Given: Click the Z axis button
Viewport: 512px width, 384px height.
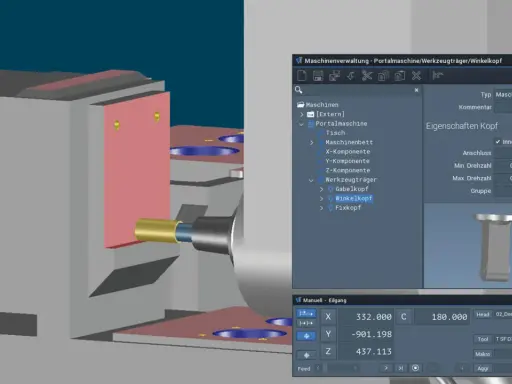Looking at the screenshot, I should point(328,351).
